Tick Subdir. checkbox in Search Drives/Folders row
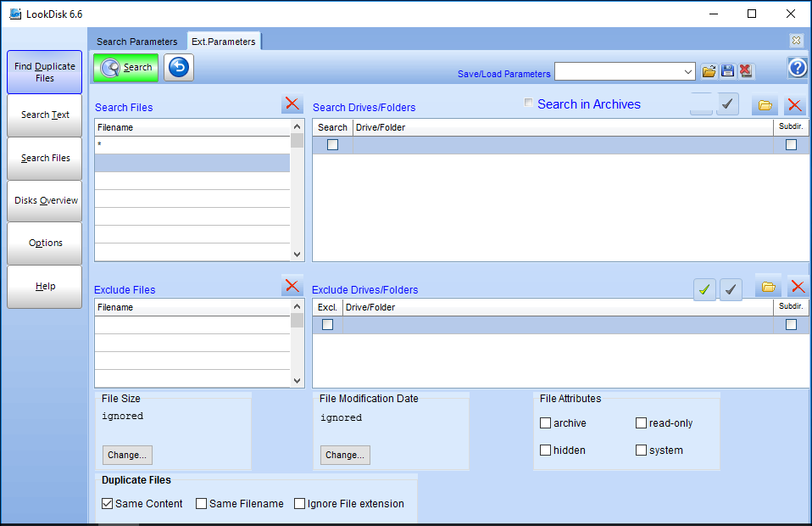 pos(791,144)
